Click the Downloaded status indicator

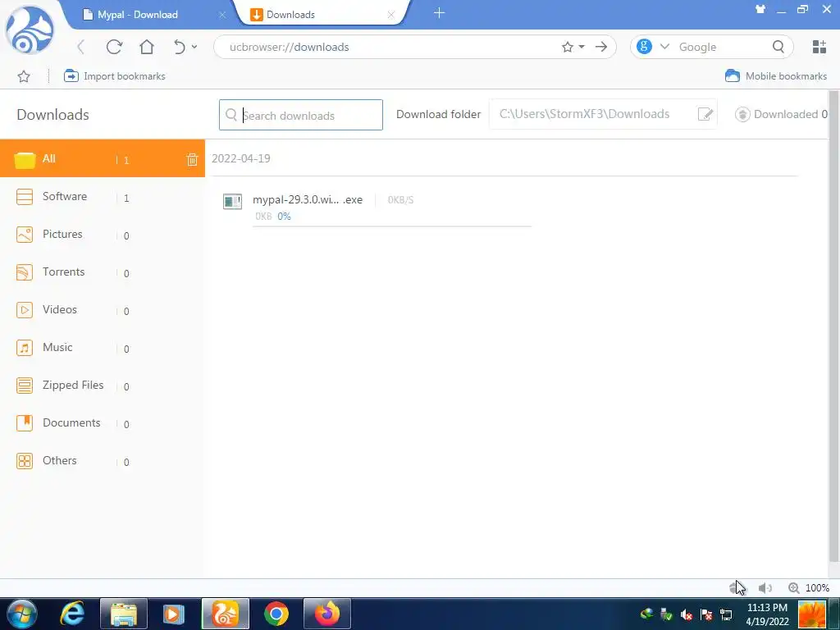tap(782, 114)
